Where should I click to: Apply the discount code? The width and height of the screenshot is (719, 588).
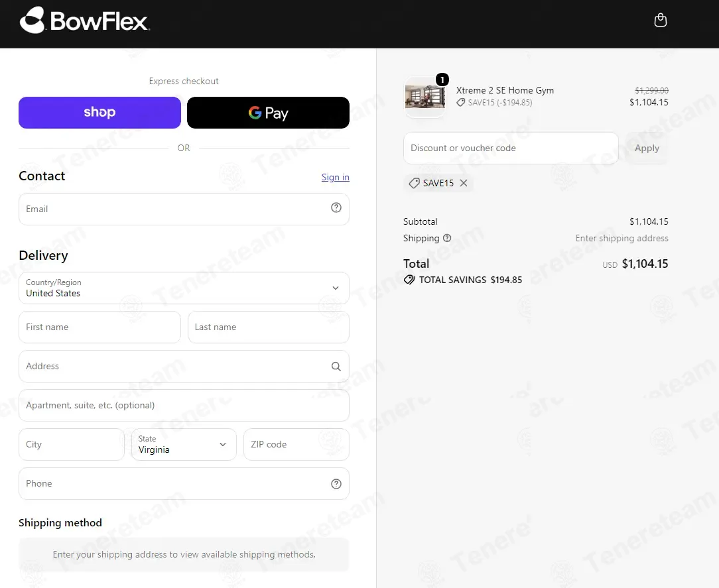pyautogui.click(x=647, y=148)
